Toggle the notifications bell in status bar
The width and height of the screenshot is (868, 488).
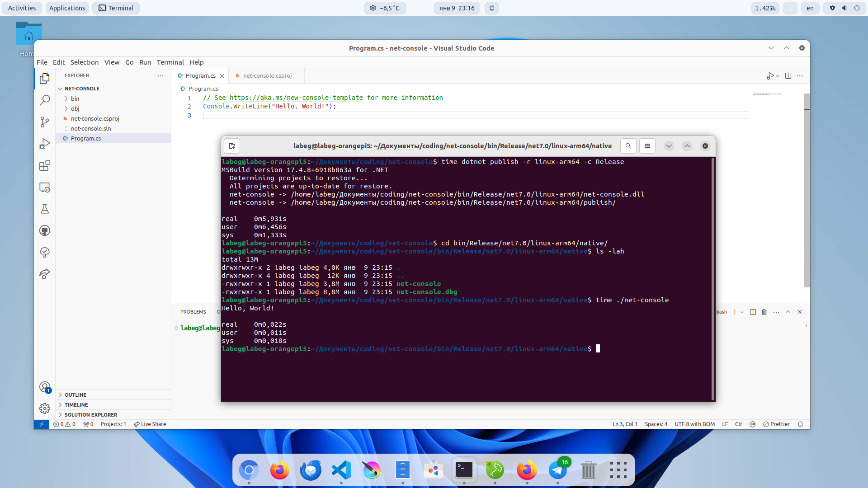pos(800,424)
